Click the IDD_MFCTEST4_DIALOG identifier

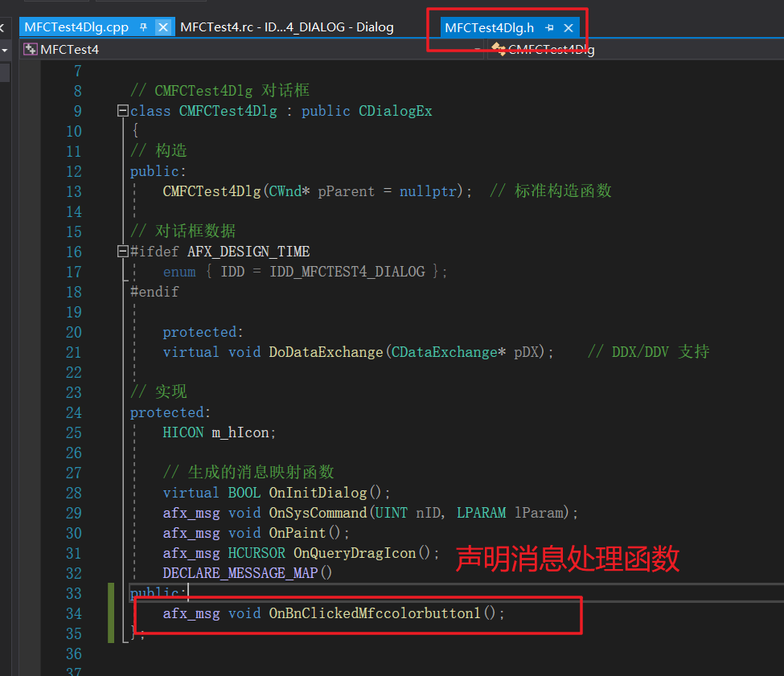pos(347,272)
